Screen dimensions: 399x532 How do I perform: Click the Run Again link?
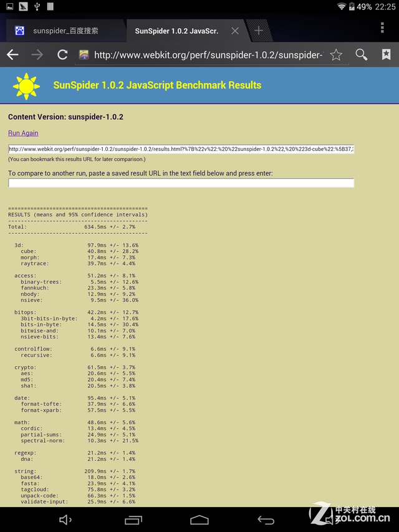(23, 133)
